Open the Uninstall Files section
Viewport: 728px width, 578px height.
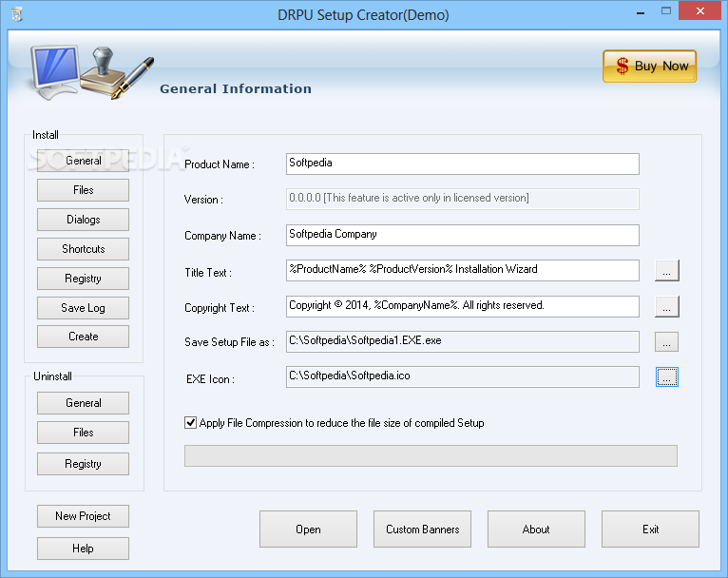click(x=83, y=433)
